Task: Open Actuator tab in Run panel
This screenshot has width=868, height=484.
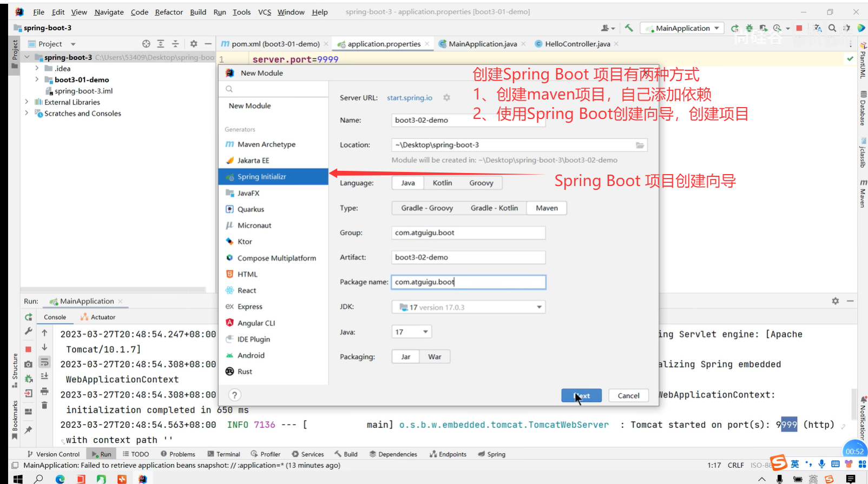Action: click(x=98, y=317)
